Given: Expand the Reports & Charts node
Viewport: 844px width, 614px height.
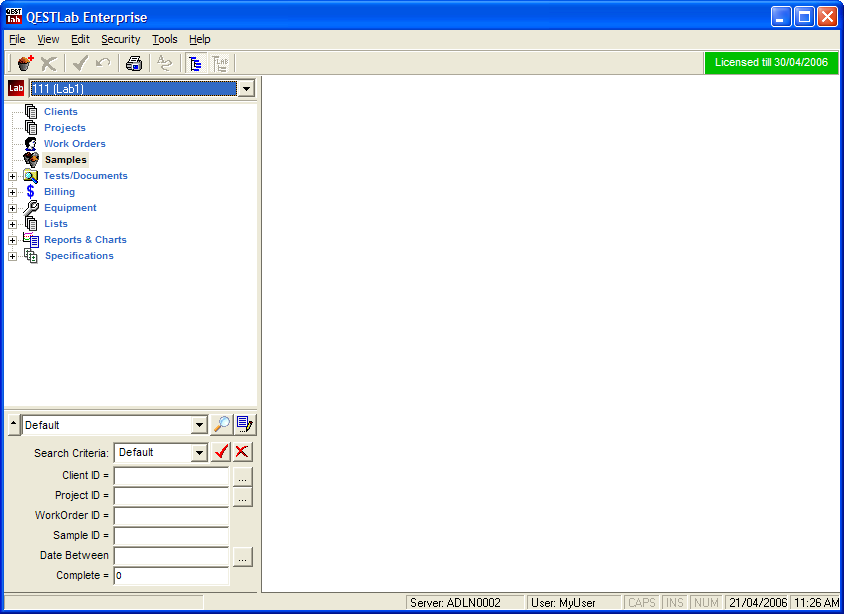Looking at the screenshot, I should tap(12, 240).
